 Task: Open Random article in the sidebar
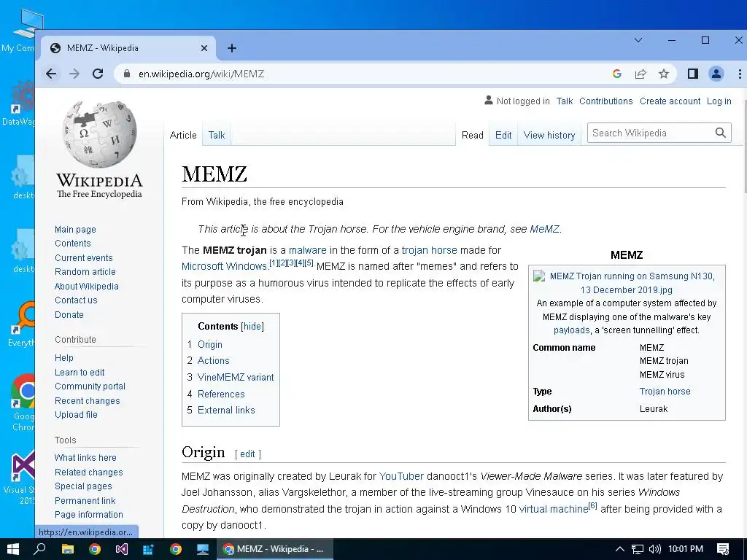85,272
